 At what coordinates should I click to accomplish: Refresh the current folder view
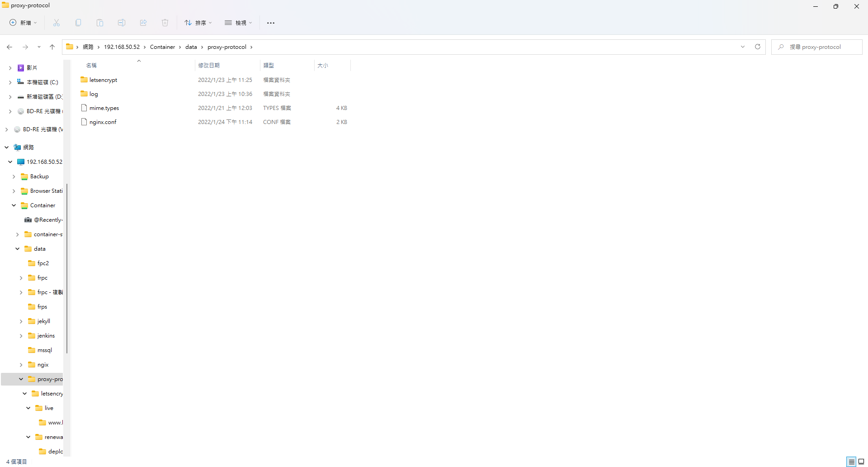click(x=758, y=47)
